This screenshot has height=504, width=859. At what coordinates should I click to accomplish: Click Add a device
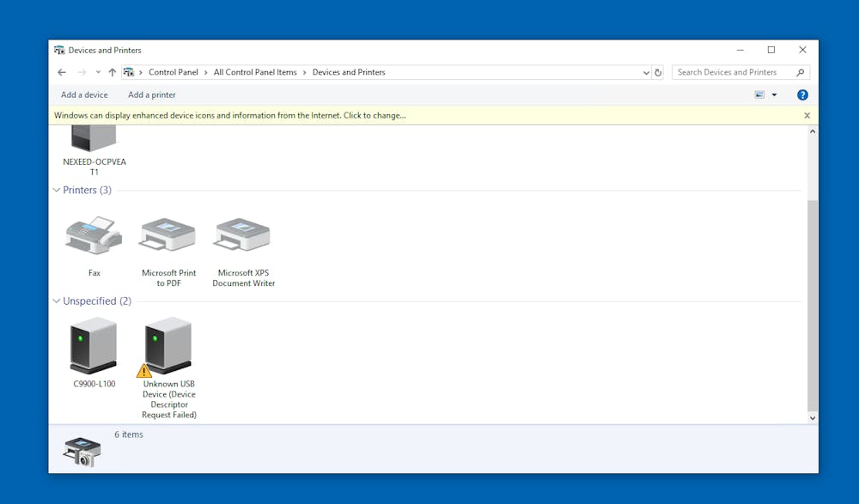83,94
